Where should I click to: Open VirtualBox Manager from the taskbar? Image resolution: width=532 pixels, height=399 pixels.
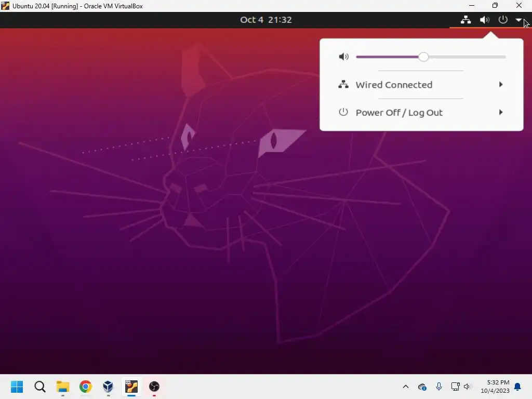(108, 387)
